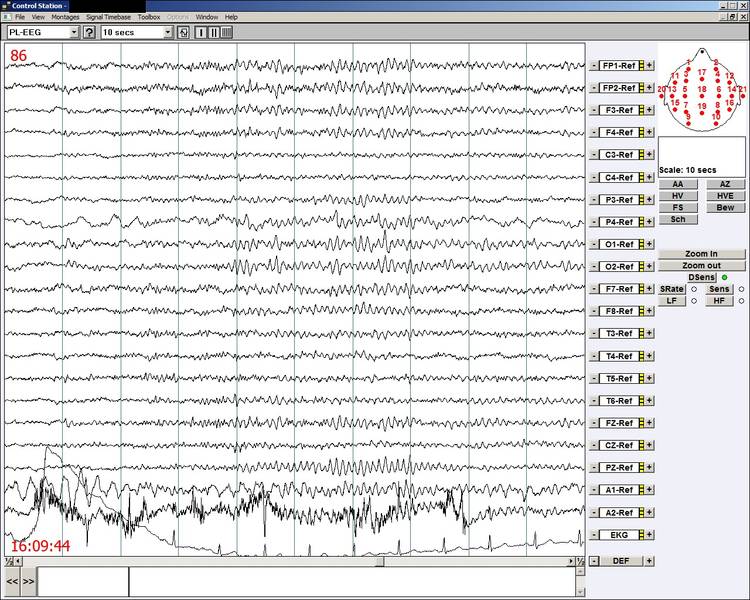Open the Toolbox menu
750x600 pixels.
(x=148, y=17)
